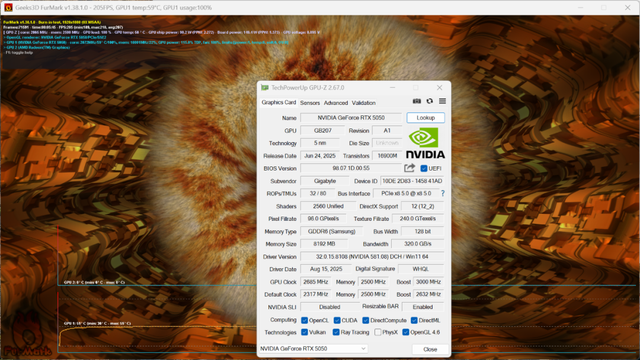This screenshot has height=360, width=640.
Task: Click the Memory Type field GDDR6 (Samsung)
Action: coord(331,231)
